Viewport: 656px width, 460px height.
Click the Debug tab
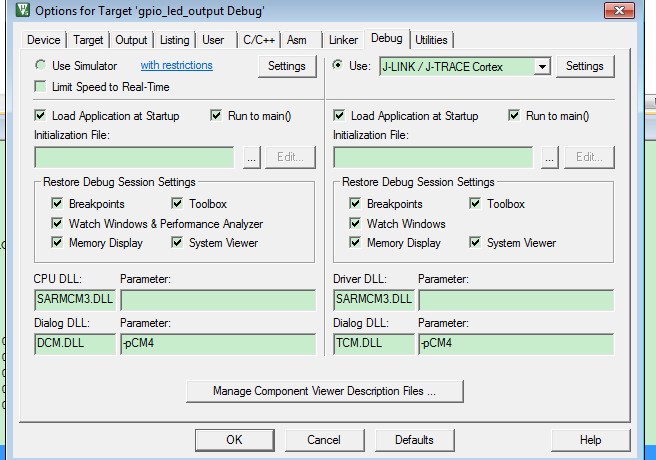point(387,38)
